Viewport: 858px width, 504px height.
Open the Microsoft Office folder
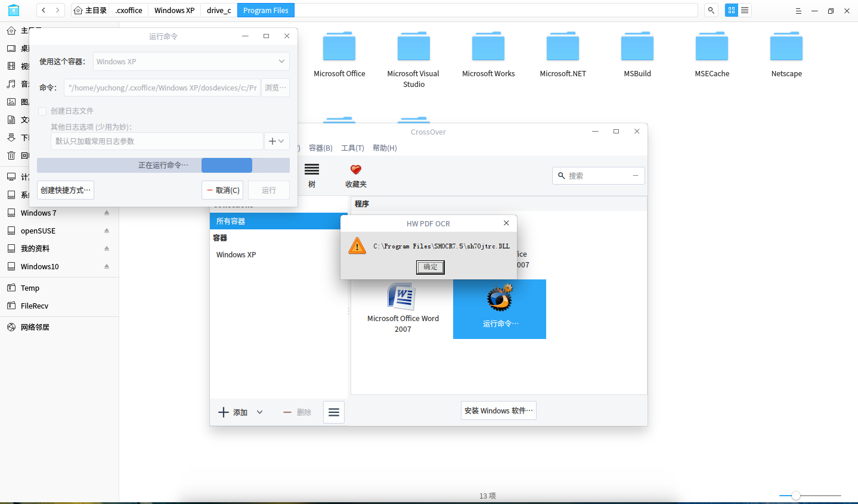click(339, 55)
